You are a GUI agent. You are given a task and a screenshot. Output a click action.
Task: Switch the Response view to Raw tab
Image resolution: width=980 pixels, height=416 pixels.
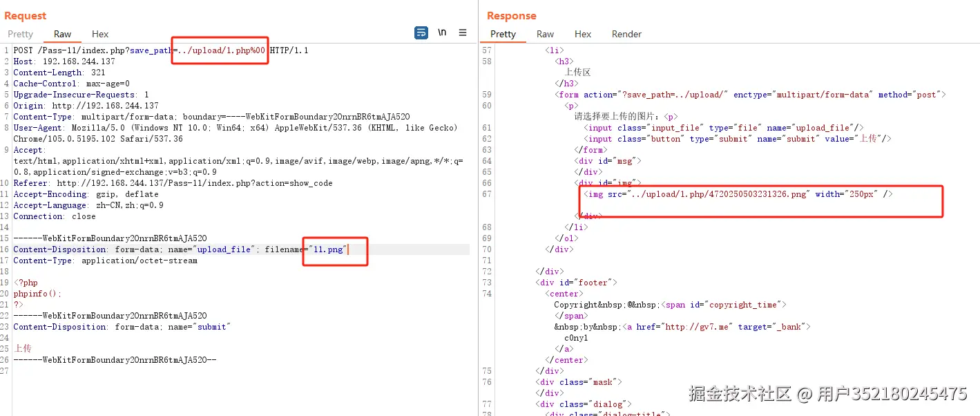[546, 34]
